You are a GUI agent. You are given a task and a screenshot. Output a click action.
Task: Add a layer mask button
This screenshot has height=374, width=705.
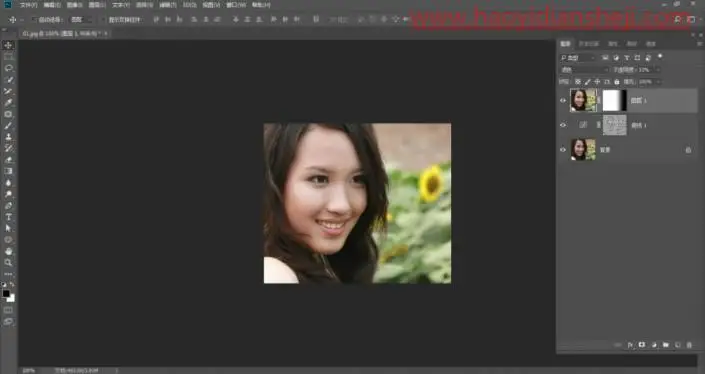coord(642,345)
